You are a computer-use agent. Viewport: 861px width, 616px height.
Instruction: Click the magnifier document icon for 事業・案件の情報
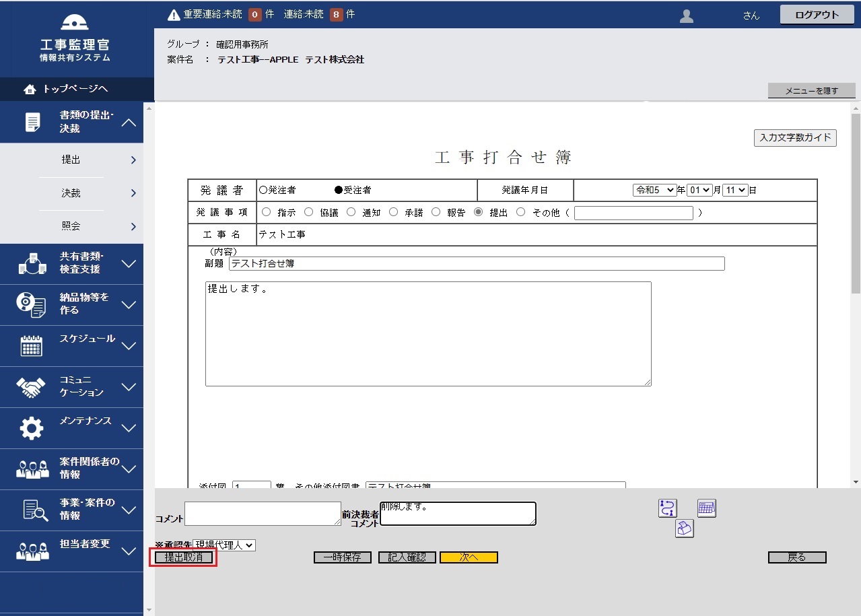tap(35, 510)
